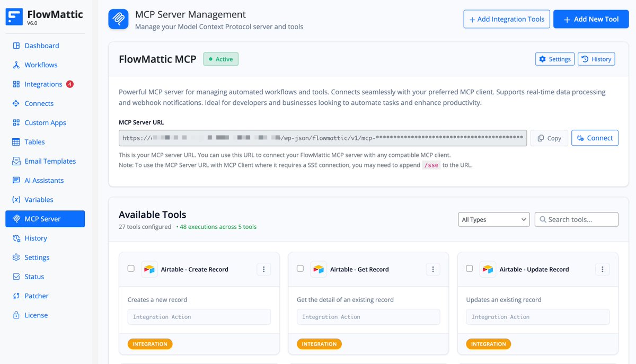Open MCP Settings button beside Active badge

coord(555,59)
